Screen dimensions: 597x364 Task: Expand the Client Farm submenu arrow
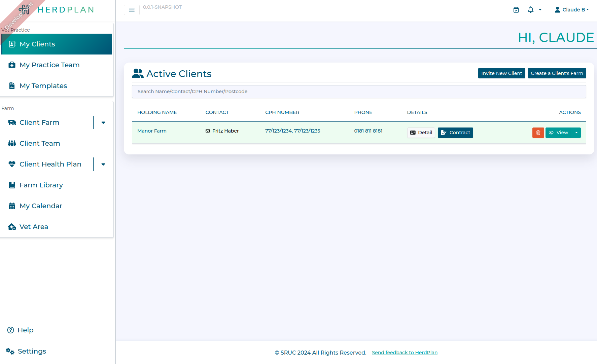(103, 122)
